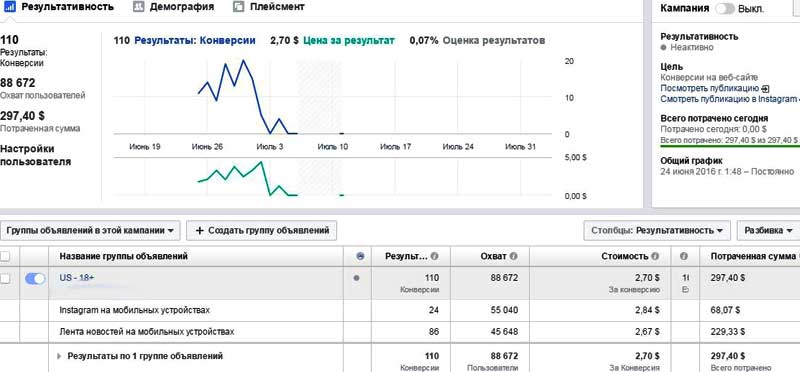Click the gray status dot beside Неактивно

663,47
